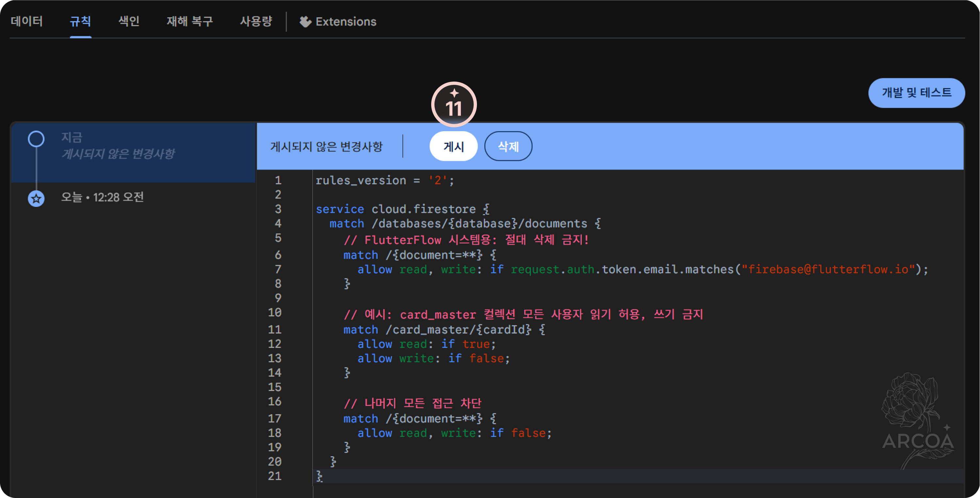This screenshot has height=498, width=980.
Task: Open the 사용량 tab
Action: pyautogui.click(x=256, y=21)
